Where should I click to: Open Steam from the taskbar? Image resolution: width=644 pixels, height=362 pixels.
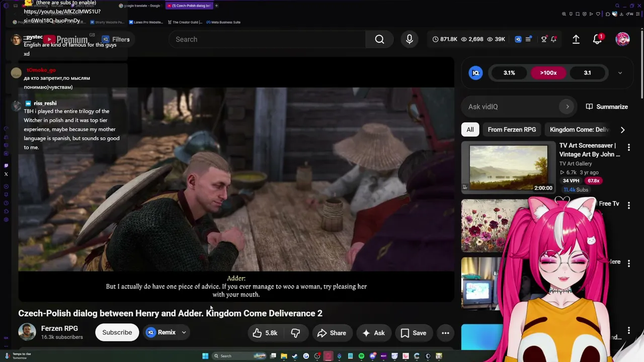coord(295,356)
